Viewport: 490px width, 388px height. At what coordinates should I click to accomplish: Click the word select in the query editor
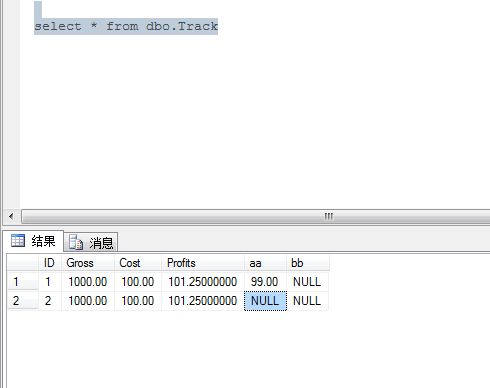[58, 26]
